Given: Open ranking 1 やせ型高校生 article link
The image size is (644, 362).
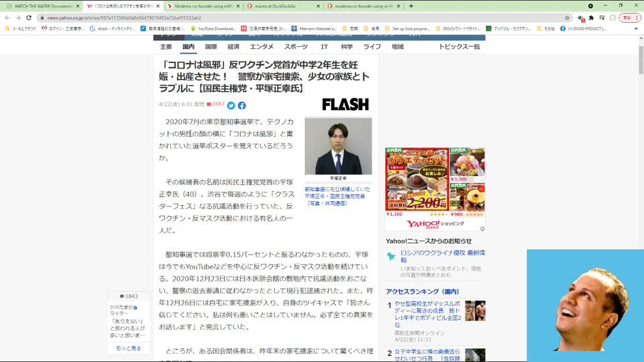Looking at the screenshot, I should (428, 314).
